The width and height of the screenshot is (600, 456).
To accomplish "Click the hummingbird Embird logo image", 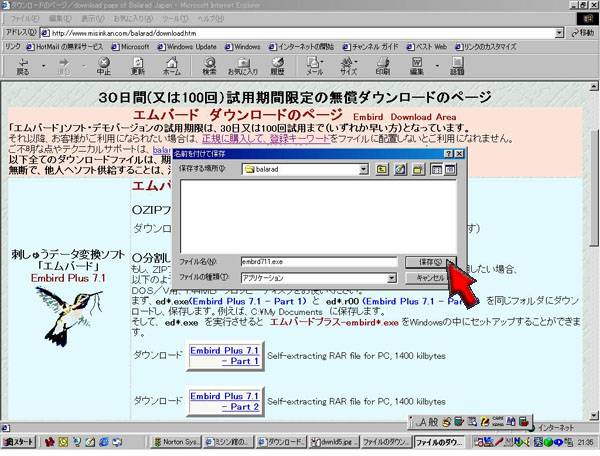I will coord(69,315).
